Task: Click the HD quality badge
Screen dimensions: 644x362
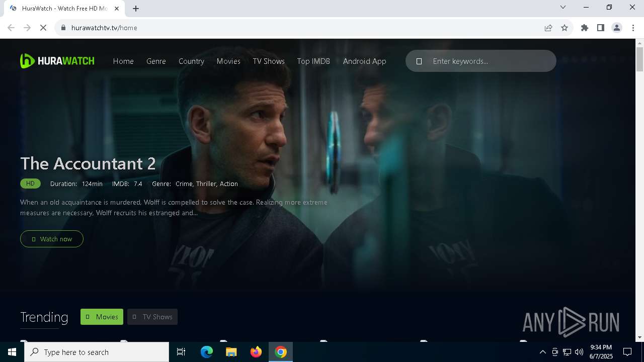Action: 30,184
